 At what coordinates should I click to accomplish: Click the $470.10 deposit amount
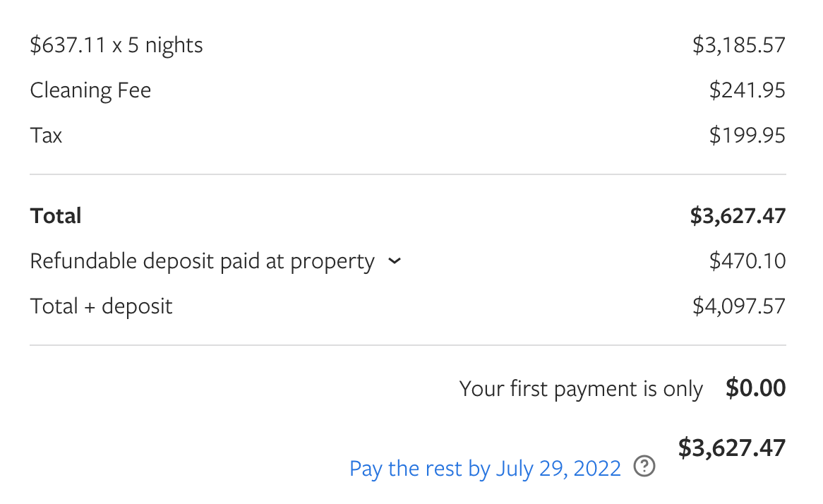pos(747,261)
